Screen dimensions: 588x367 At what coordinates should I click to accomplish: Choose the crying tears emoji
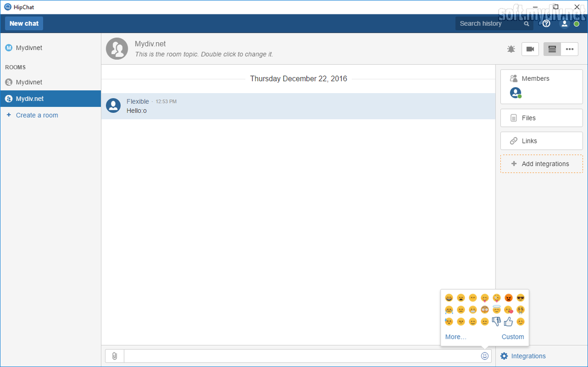point(449,310)
